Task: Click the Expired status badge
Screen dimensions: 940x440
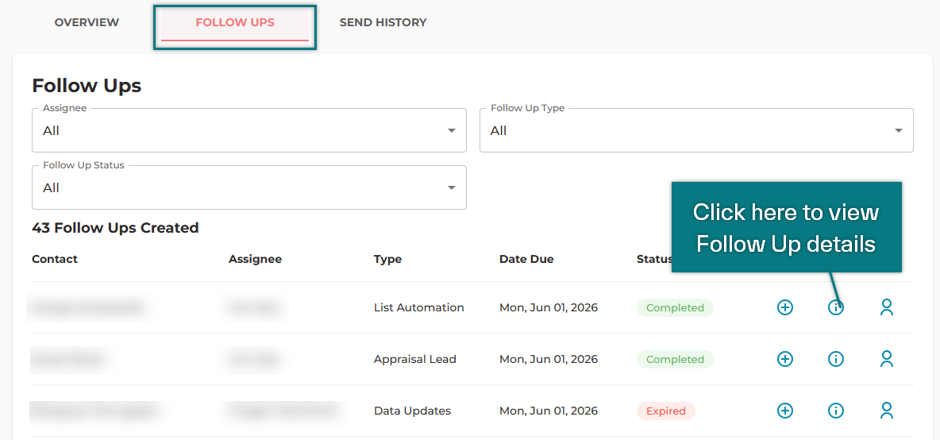Action: tap(665, 411)
